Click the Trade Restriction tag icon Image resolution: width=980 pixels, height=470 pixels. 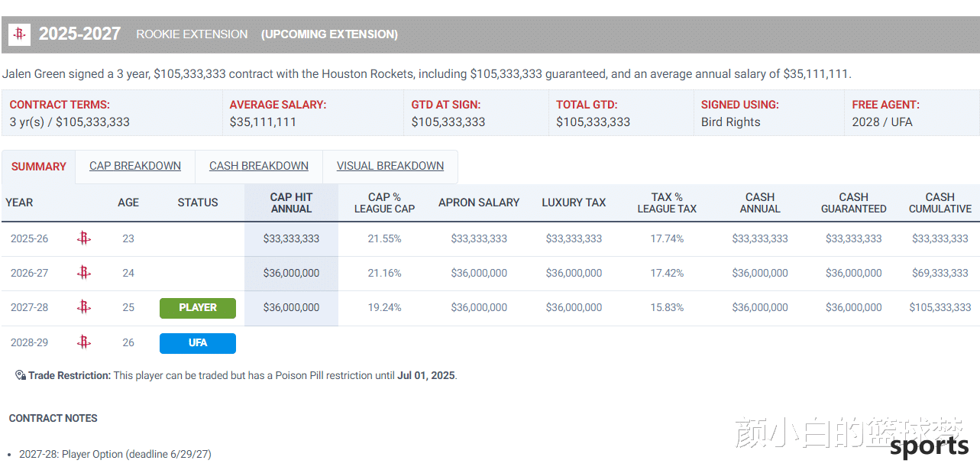21,375
